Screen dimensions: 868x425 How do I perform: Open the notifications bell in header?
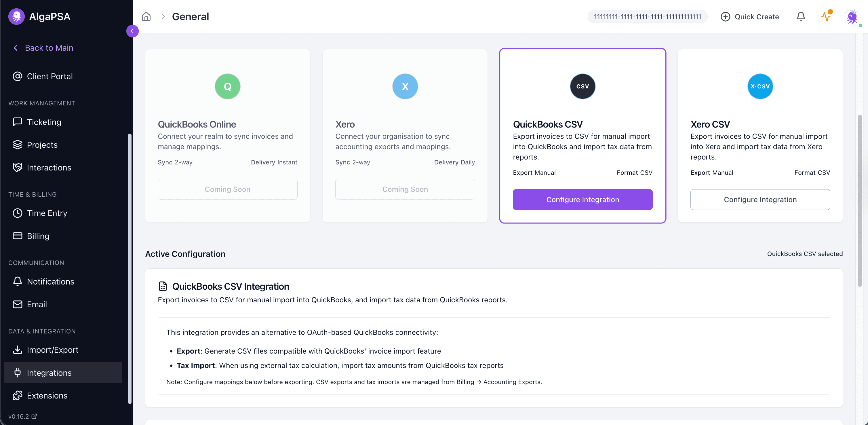point(801,16)
